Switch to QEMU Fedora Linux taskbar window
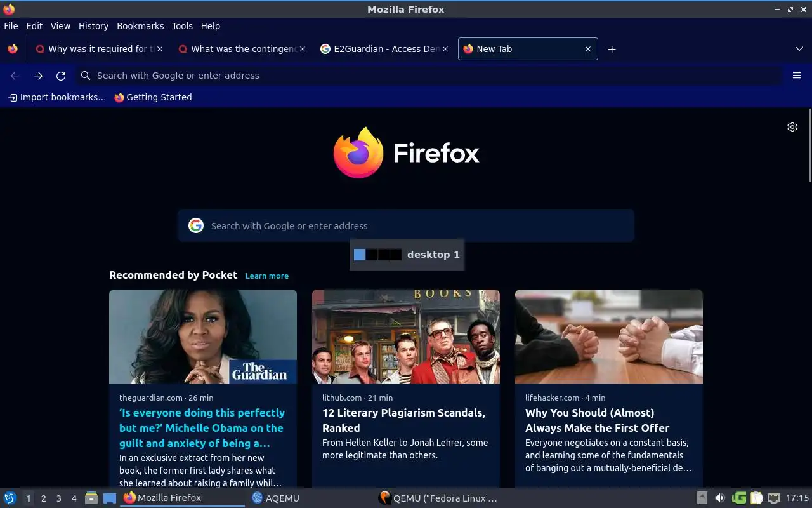 coord(438,498)
